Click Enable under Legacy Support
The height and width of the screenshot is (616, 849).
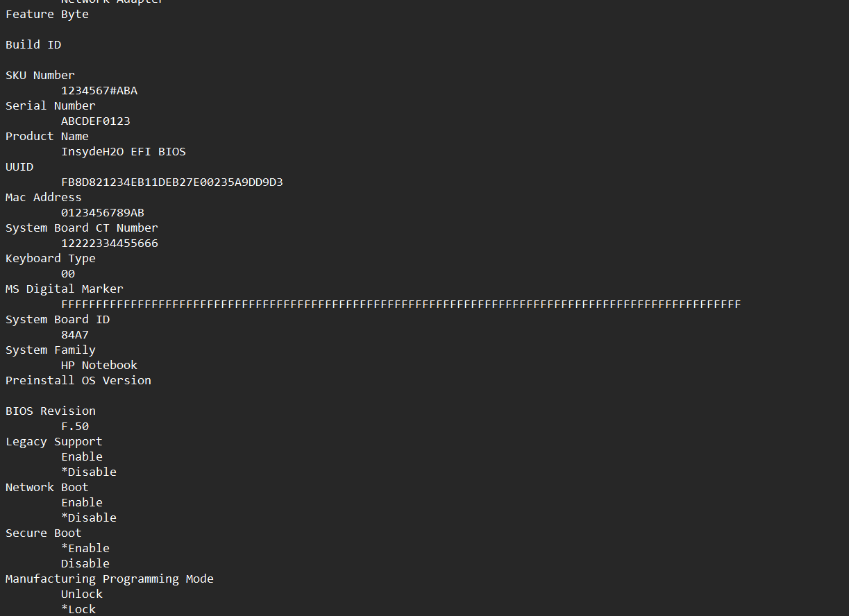click(82, 456)
